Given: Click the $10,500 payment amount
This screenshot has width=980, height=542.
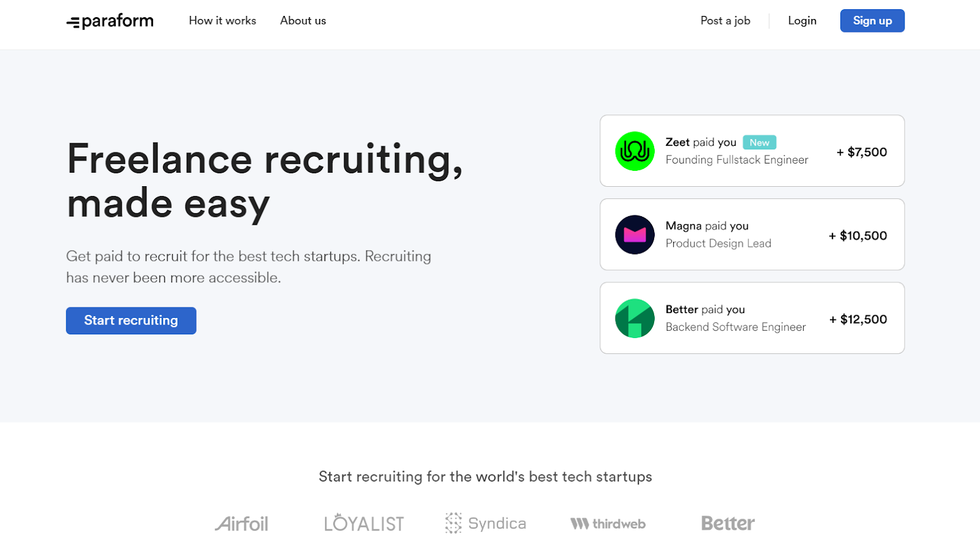Looking at the screenshot, I should [858, 235].
